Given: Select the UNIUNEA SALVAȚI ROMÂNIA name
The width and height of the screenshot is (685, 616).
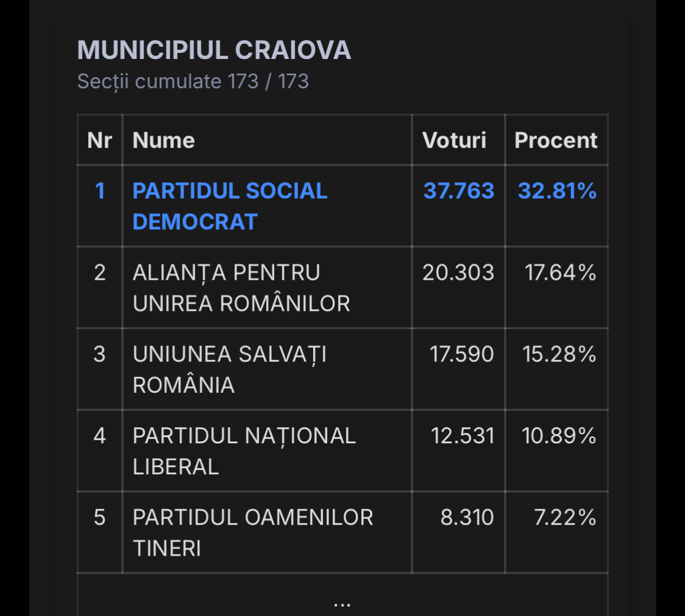Looking at the screenshot, I should [229, 369].
